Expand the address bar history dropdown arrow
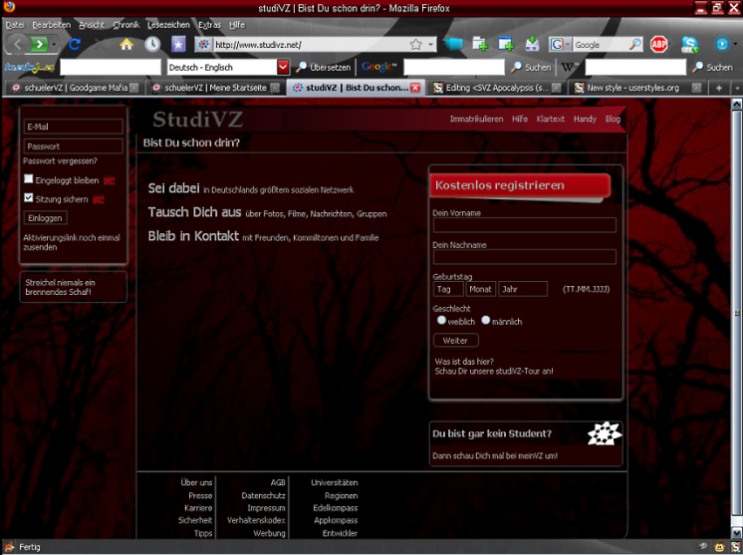Viewport: 743px width, 555px height. tap(431, 45)
